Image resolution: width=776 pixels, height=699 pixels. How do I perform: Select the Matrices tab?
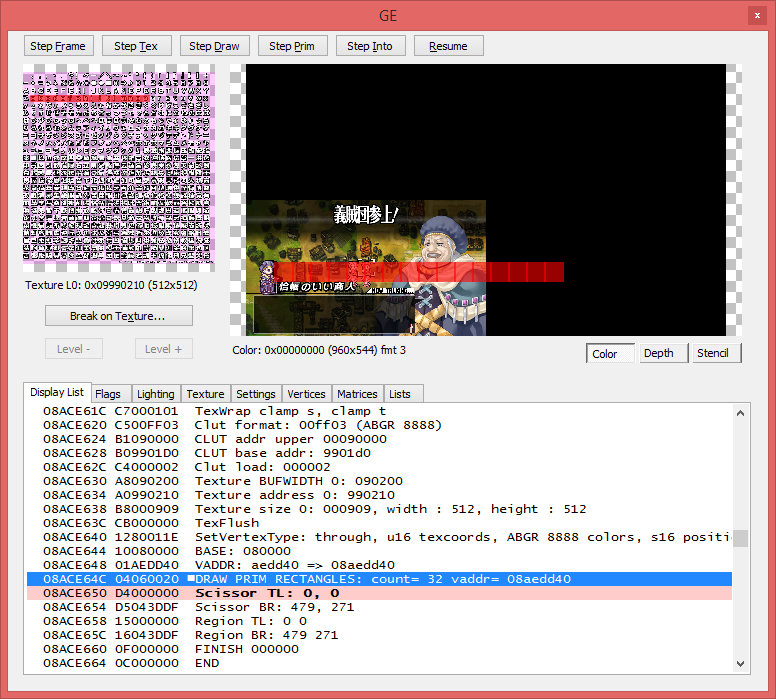pyautogui.click(x=357, y=394)
